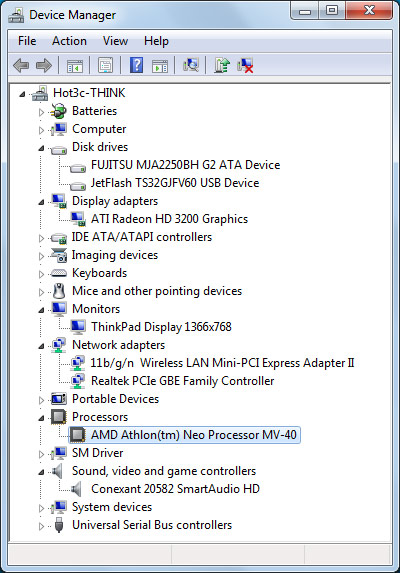Click the System devices label

point(112,507)
